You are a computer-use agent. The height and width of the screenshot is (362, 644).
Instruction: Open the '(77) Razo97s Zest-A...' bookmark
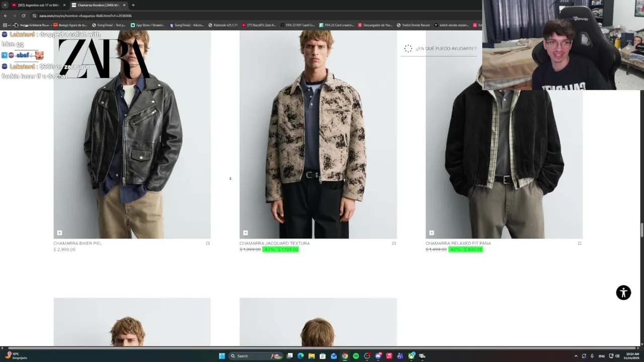point(259,25)
